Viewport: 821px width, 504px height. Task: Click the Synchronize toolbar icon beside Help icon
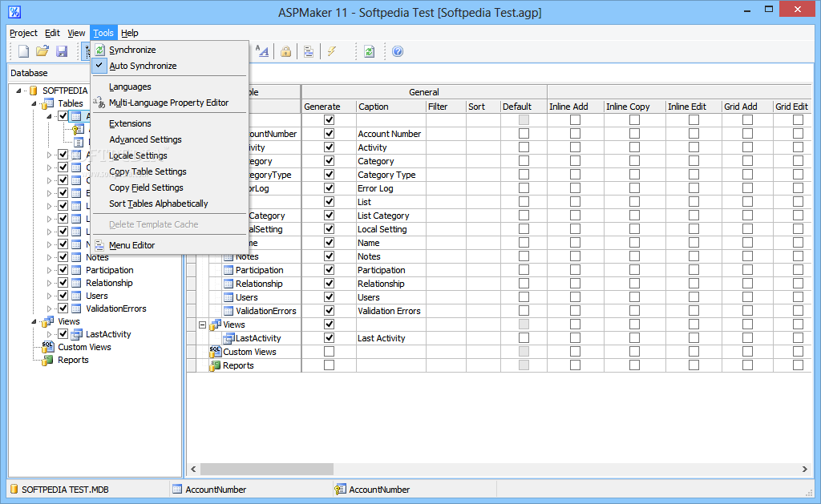pos(370,51)
